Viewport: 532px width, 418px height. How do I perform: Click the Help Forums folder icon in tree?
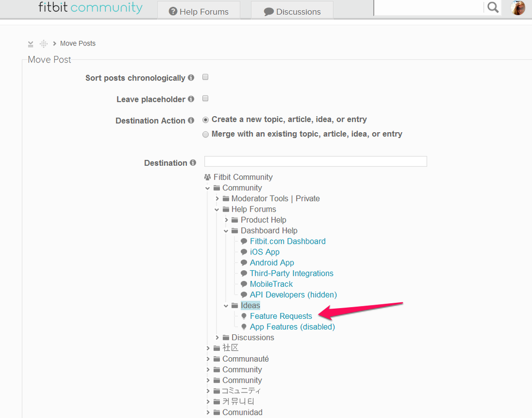click(x=226, y=209)
